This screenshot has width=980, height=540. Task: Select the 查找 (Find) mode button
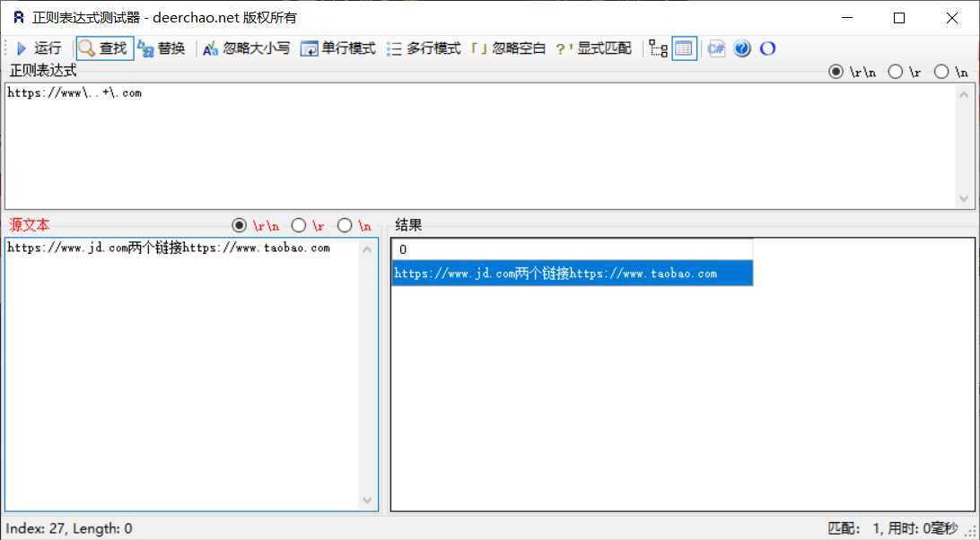click(104, 48)
